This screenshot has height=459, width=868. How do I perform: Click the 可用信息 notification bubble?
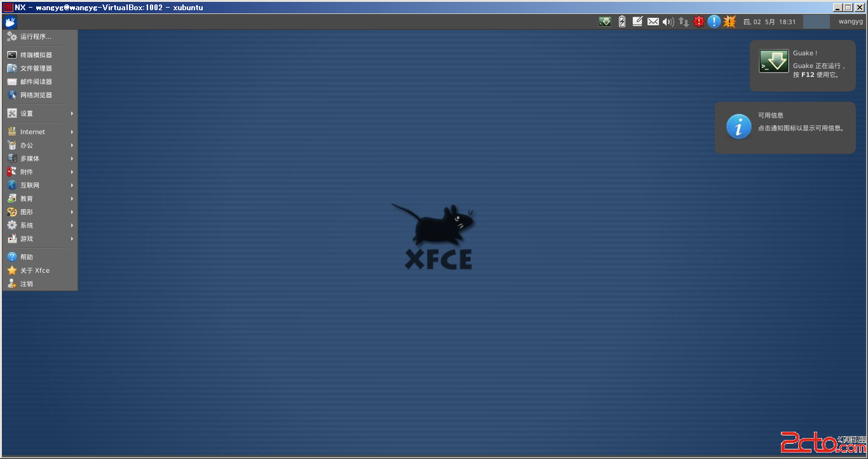[x=785, y=127]
